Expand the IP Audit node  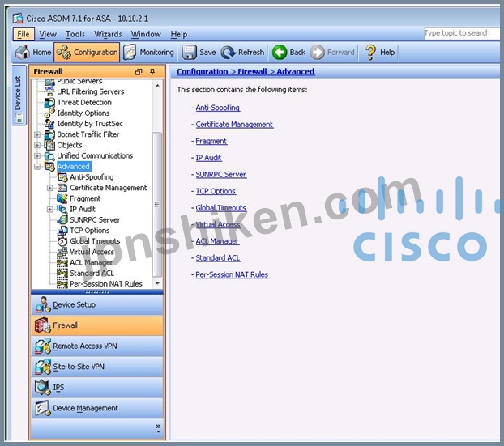(x=49, y=210)
